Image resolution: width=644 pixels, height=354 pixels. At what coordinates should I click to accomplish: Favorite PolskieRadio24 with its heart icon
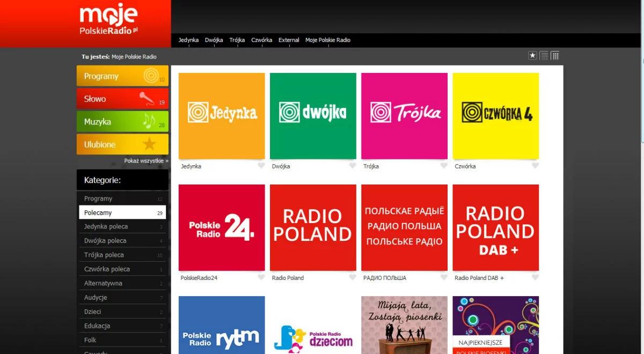[261, 277]
